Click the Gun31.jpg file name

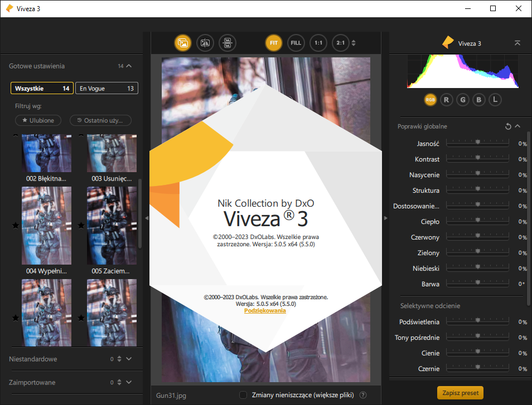pos(171,395)
